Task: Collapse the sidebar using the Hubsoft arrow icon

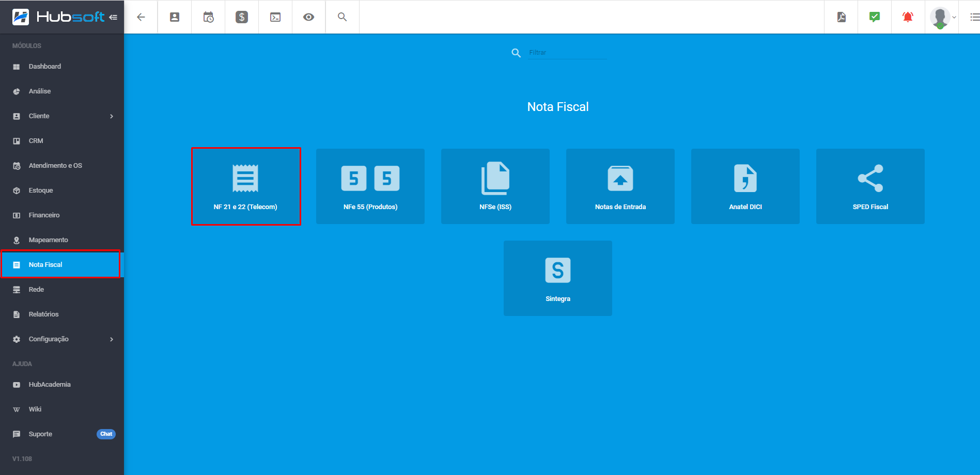Action: (113, 17)
